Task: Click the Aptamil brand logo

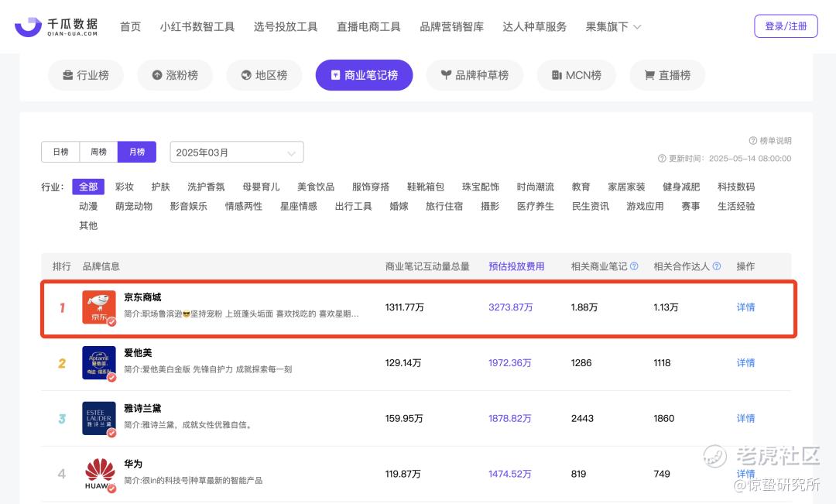Action: (x=99, y=363)
